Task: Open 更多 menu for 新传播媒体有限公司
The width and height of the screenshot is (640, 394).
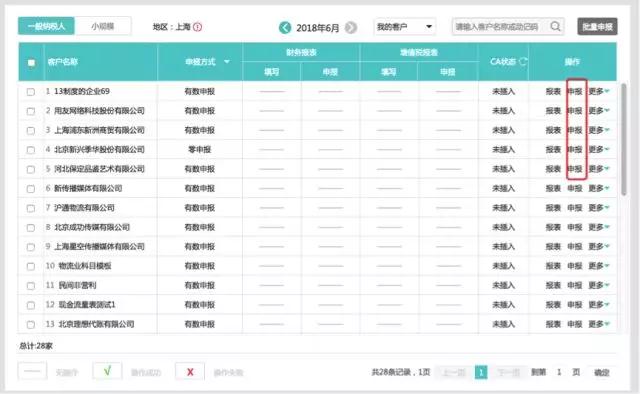Action: click(598, 188)
